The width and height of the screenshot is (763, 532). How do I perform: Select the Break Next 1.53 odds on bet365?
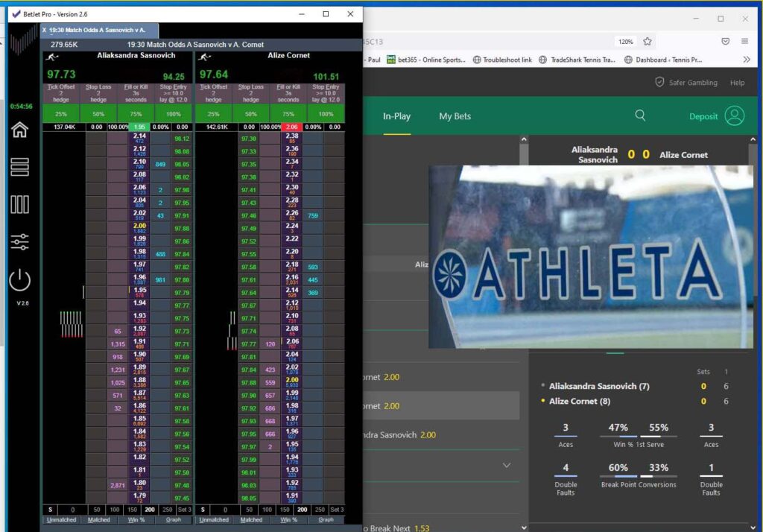[x=422, y=528]
